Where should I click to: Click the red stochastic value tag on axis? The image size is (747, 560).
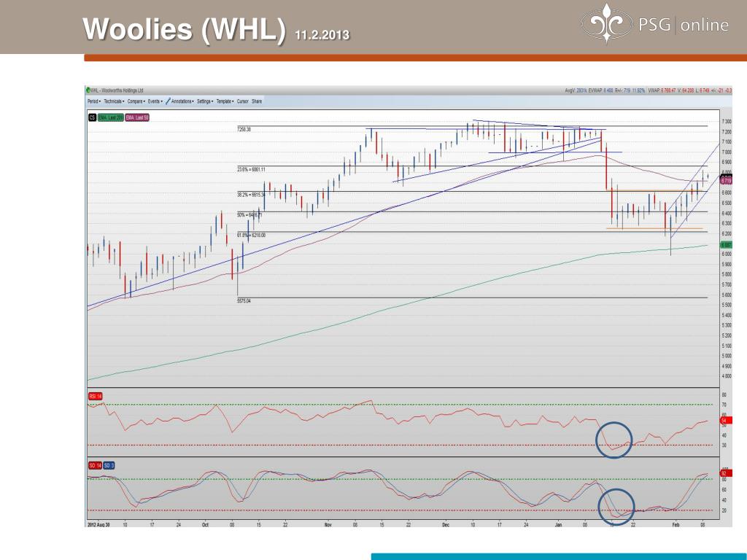[x=724, y=473]
